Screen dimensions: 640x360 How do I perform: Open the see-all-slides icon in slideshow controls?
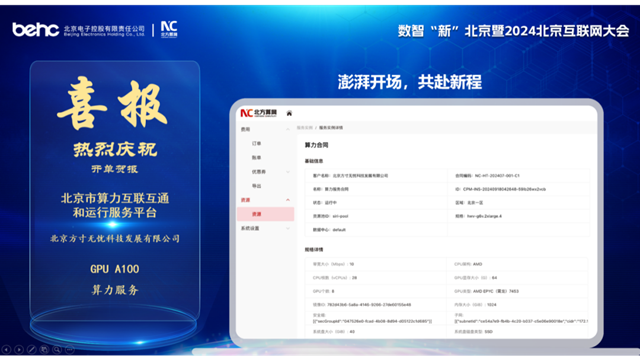(x=44, y=349)
